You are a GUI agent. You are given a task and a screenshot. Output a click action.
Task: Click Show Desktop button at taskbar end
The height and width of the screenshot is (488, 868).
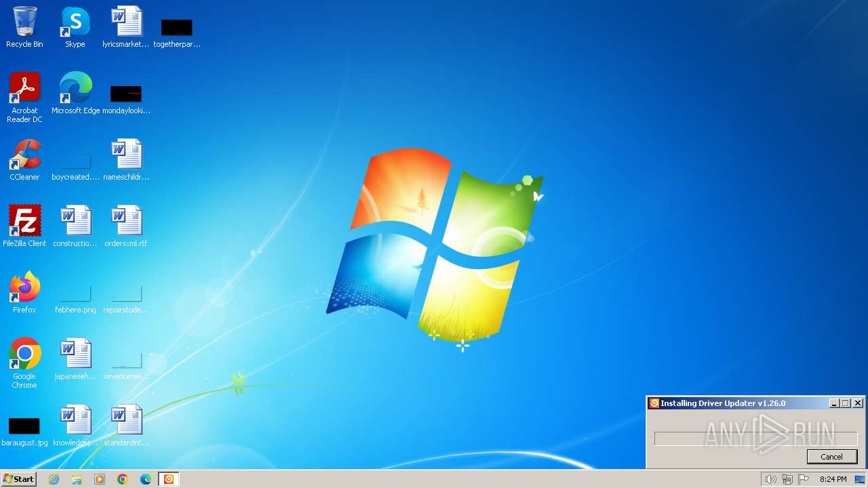tap(861, 479)
